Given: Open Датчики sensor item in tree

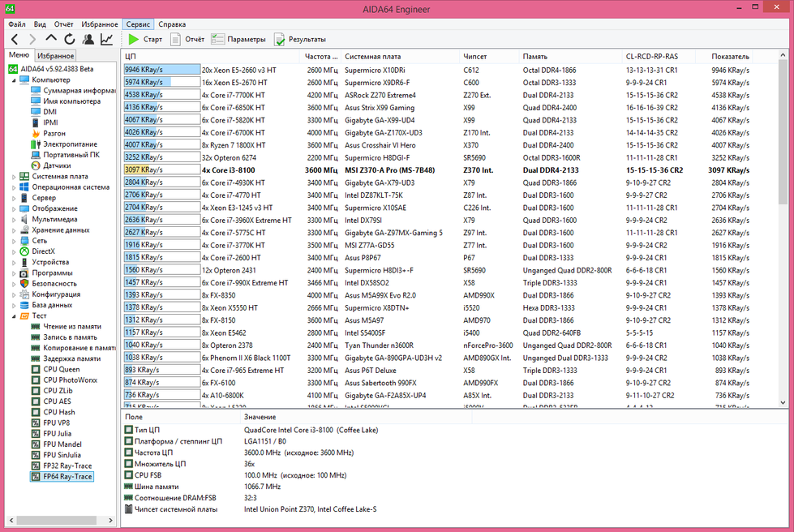Looking at the screenshot, I should pos(57,165).
